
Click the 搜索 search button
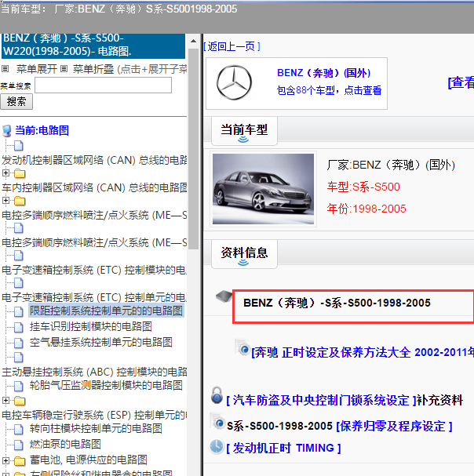(16, 102)
